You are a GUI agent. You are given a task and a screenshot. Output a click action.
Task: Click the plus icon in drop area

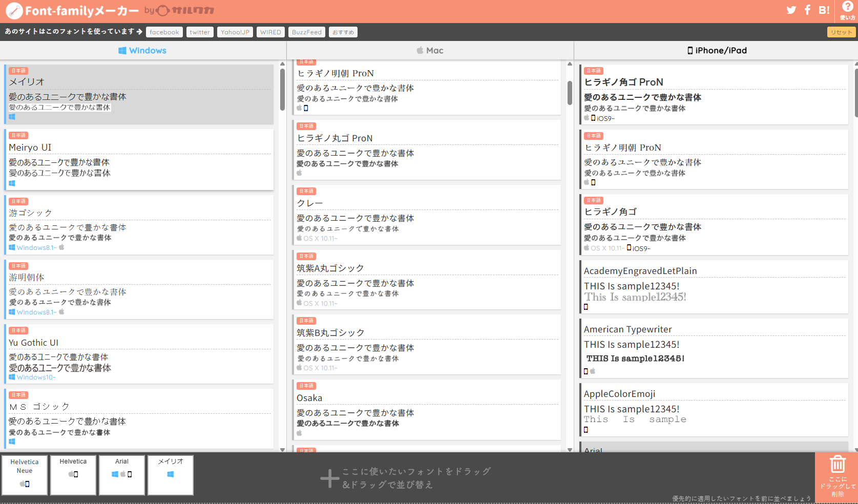pos(329,478)
